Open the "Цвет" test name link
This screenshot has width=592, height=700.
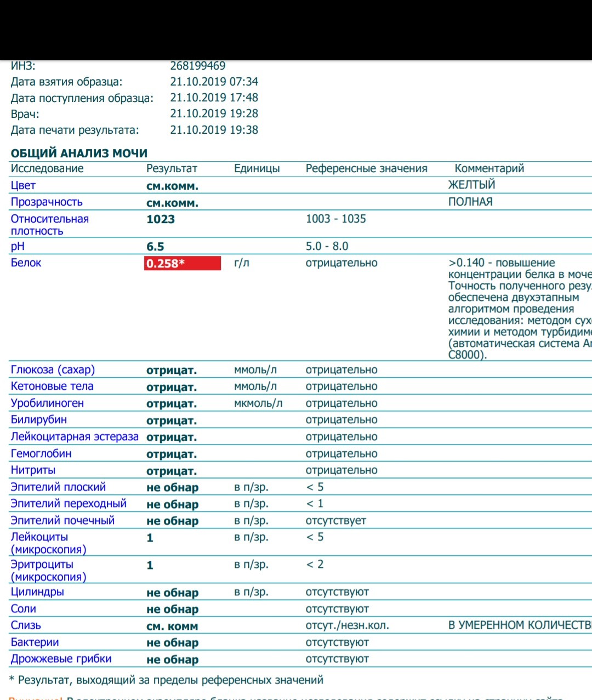[23, 185]
